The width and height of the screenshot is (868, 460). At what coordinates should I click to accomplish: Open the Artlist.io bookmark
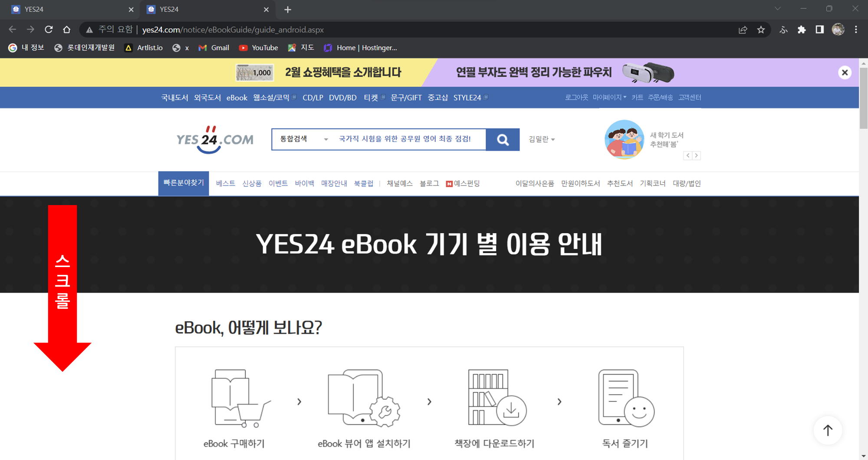pos(143,48)
